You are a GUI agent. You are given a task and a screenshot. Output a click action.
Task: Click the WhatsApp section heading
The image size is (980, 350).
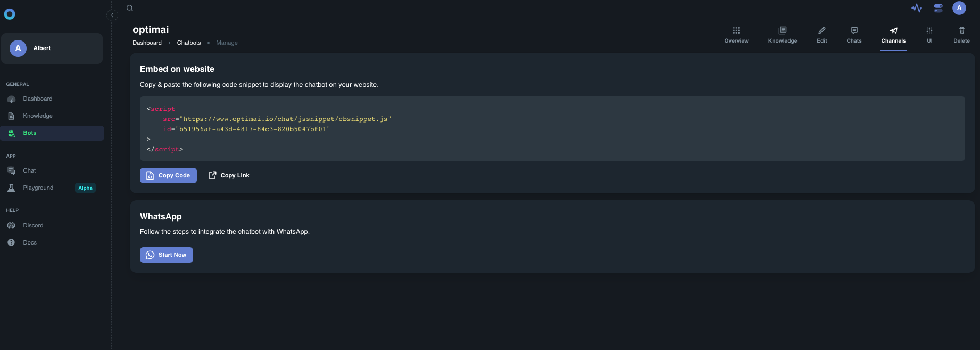(x=161, y=217)
